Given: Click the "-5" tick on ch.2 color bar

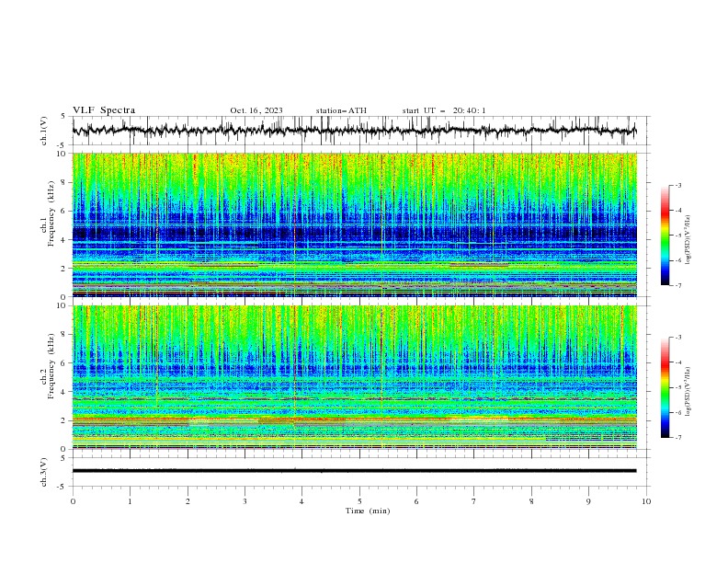Looking at the screenshot, I should point(677,387).
